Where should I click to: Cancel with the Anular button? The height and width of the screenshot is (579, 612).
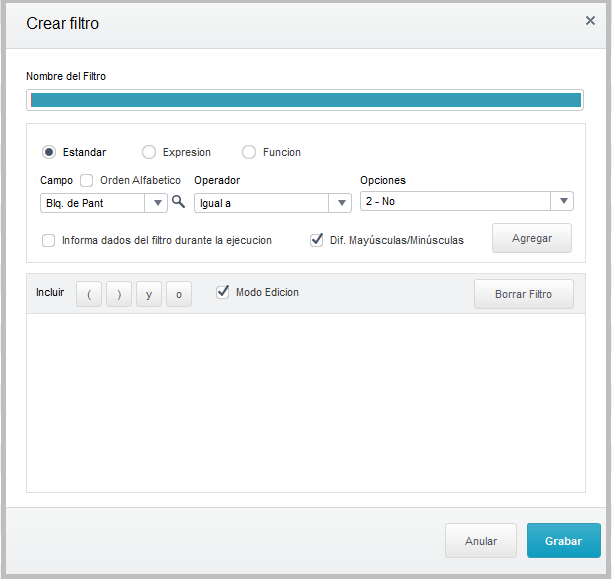[481, 541]
